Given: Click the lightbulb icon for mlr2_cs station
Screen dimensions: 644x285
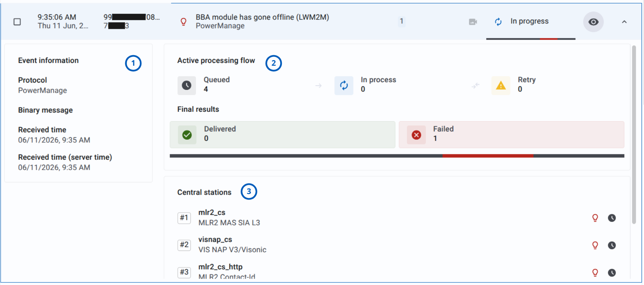Looking at the screenshot, I should 595,218.
